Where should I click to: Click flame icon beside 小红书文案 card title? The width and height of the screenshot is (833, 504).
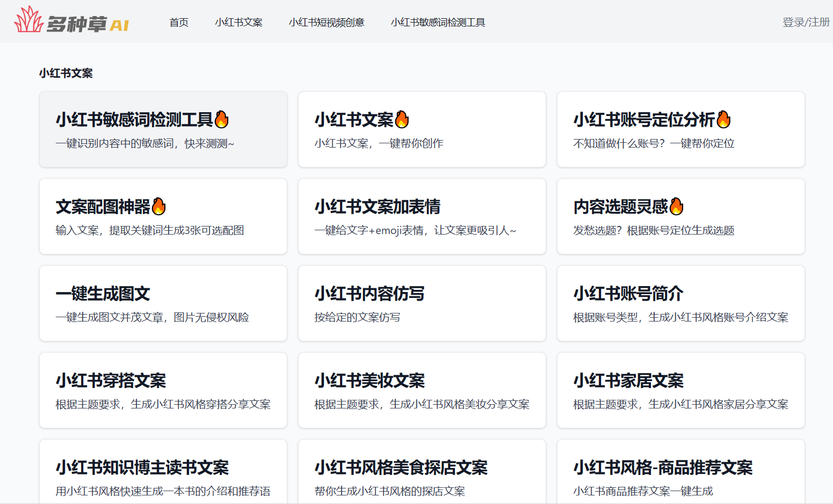tap(402, 119)
